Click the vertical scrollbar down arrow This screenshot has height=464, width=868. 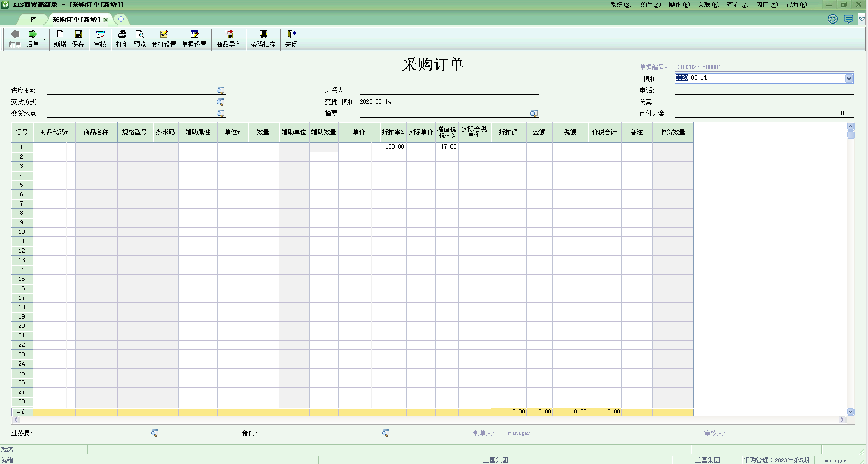850,412
